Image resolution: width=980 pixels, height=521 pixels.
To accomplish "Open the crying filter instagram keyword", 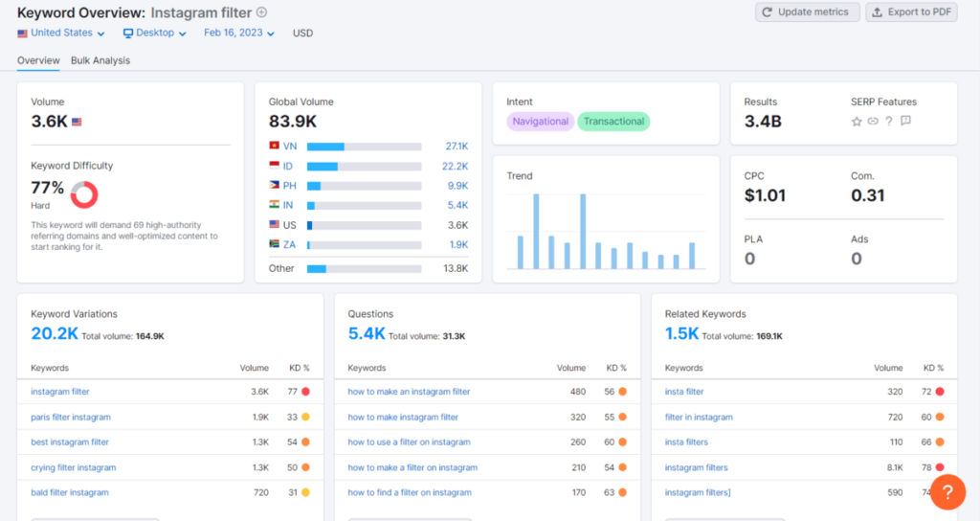I will [x=73, y=467].
